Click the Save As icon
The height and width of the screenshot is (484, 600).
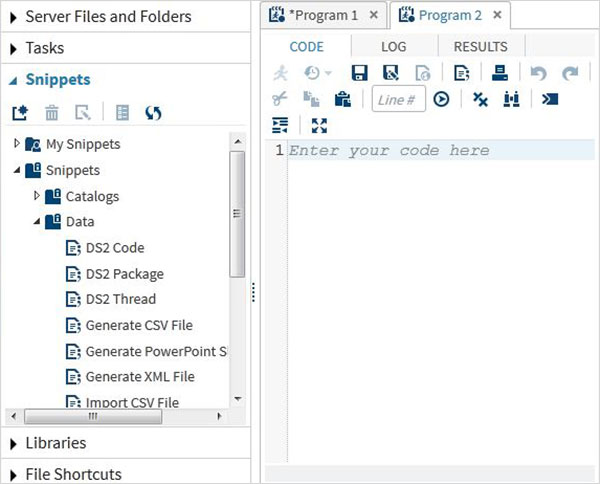pyautogui.click(x=391, y=73)
